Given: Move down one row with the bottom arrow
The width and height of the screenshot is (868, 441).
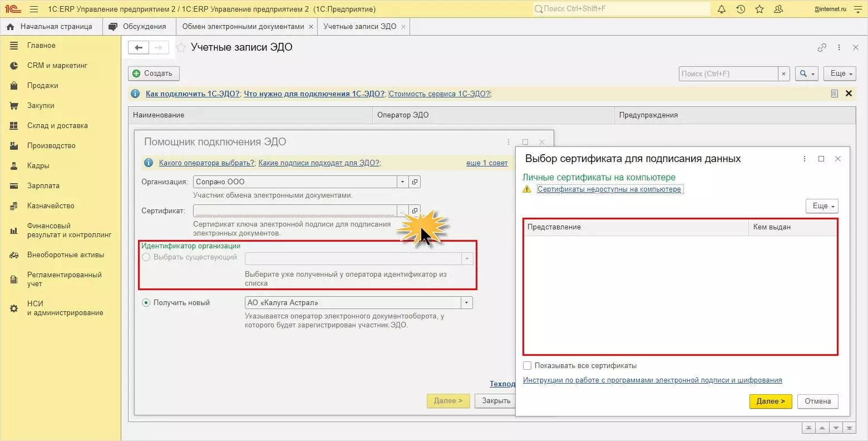Looking at the screenshot, I should coord(835,428).
